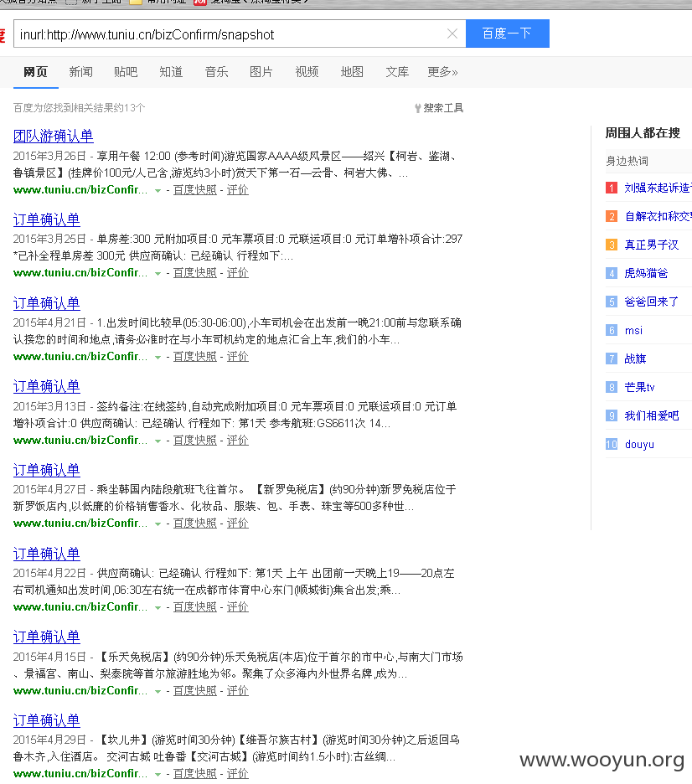Click 评价 for the 4月15日 result
Screen dimensions: 692x784
click(x=237, y=690)
